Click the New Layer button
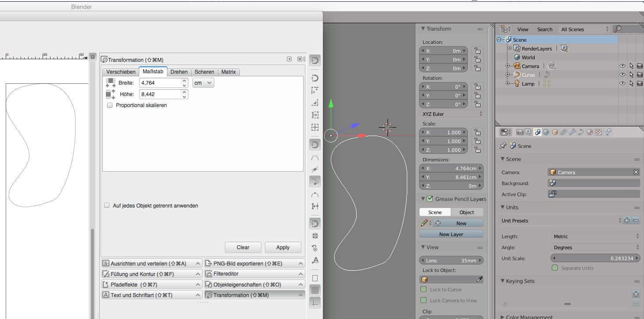Image resolution: width=644 pixels, height=319 pixels. point(451,234)
